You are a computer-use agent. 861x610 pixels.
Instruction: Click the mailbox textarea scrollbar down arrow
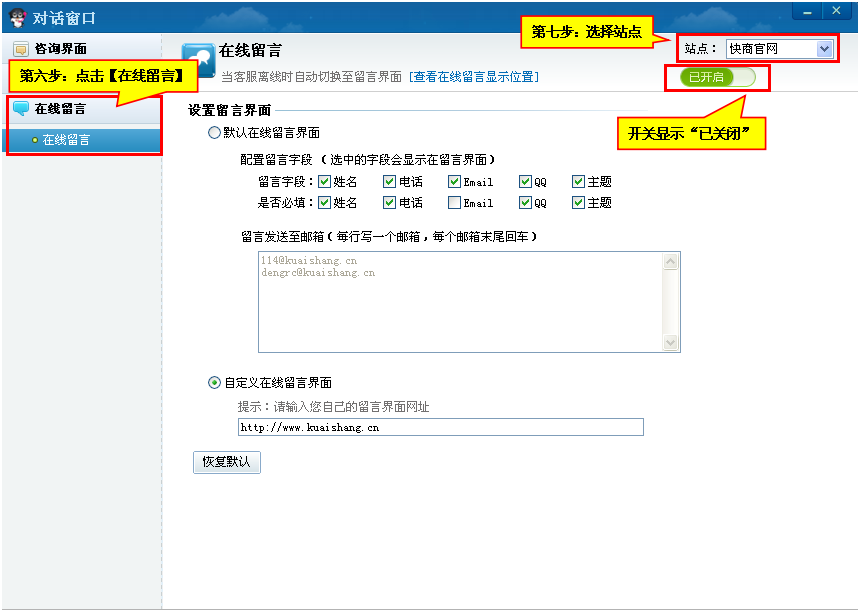tap(671, 343)
